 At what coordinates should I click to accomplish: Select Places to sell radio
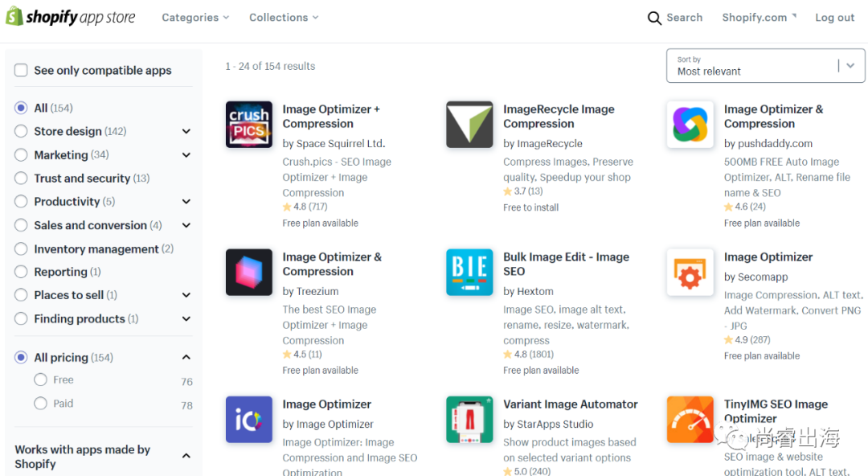point(21,295)
